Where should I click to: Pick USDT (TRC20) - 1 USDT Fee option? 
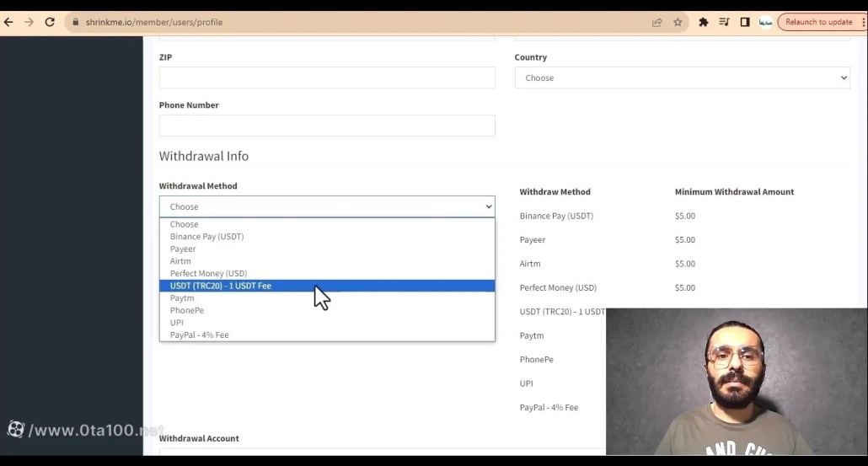221,286
